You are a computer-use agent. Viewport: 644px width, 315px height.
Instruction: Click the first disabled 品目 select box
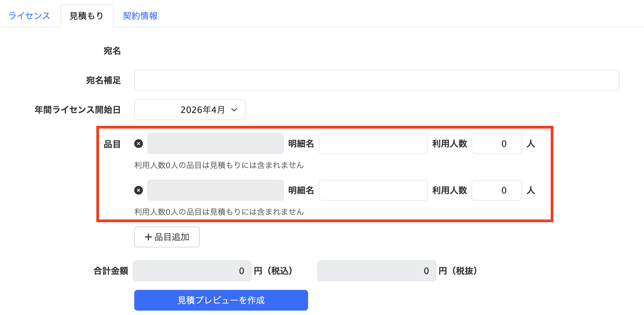215,144
